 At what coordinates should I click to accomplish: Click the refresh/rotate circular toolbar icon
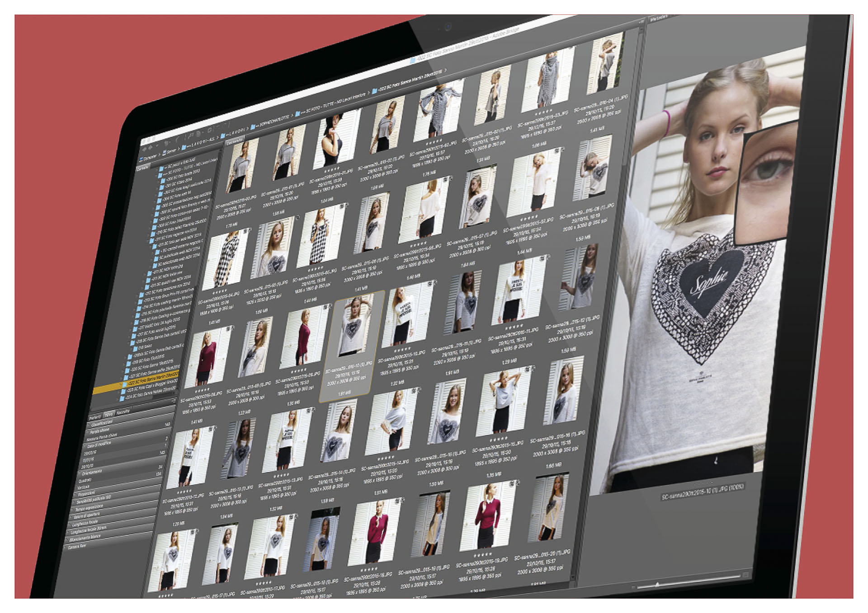click(x=210, y=130)
